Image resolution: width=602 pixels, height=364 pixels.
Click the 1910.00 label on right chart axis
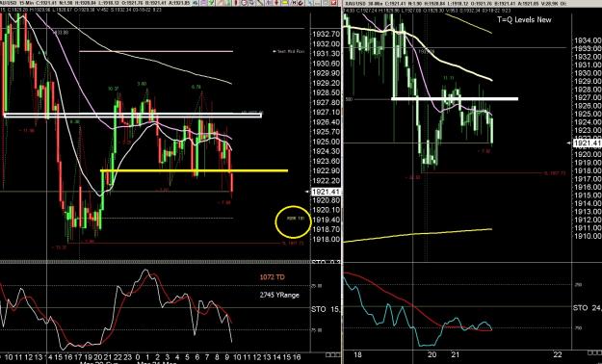coord(588,236)
